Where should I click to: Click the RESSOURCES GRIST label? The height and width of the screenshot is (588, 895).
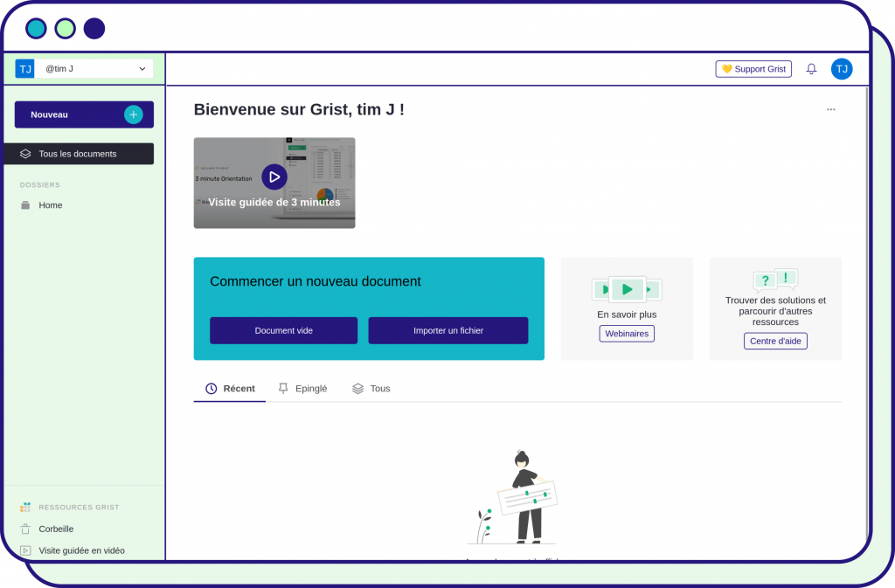click(x=79, y=507)
